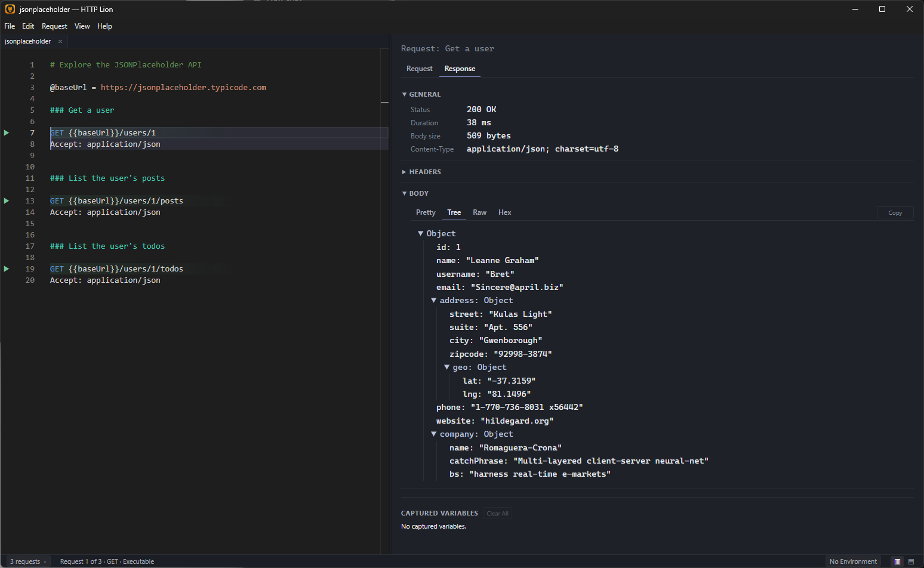Switch to stacked row layout
The image size is (924, 568).
(911, 561)
